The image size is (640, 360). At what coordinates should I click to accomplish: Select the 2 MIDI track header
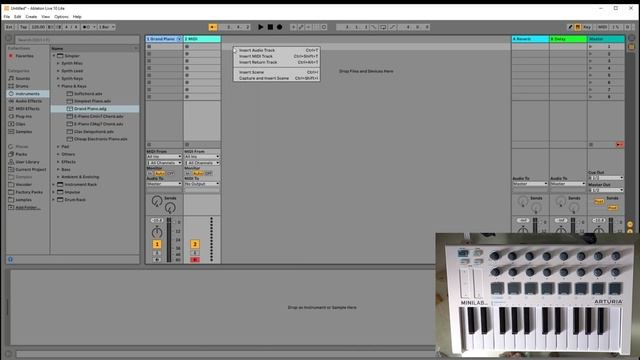tap(202, 39)
